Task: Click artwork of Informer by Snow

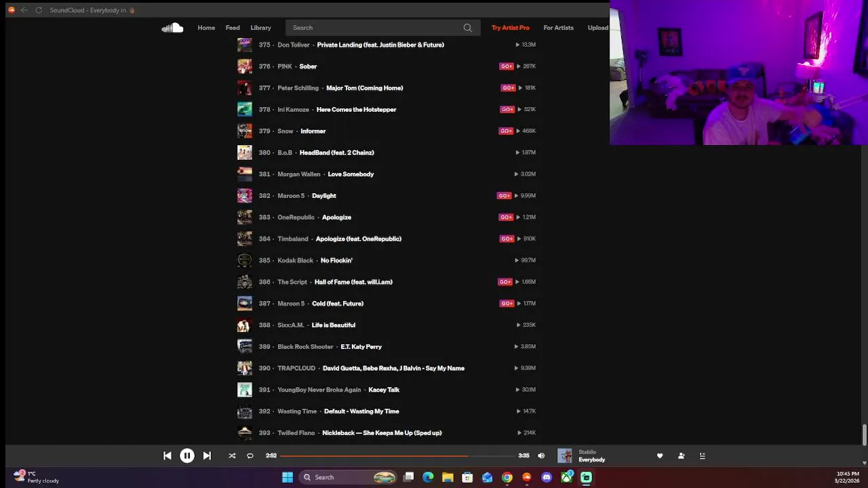Action: [x=245, y=131]
